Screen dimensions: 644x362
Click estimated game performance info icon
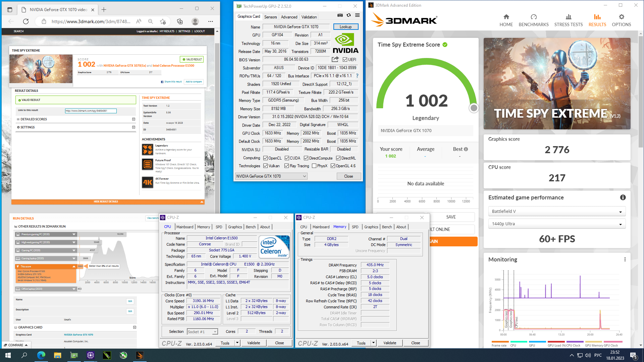click(x=623, y=197)
